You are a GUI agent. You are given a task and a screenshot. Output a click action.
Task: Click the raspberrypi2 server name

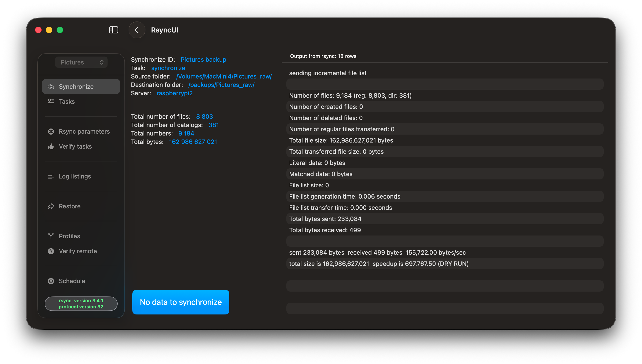pyautogui.click(x=174, y=93)
